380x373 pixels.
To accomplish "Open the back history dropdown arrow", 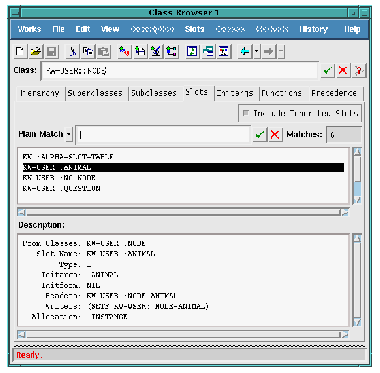I will pyautogui.click(x=256, y=51).
